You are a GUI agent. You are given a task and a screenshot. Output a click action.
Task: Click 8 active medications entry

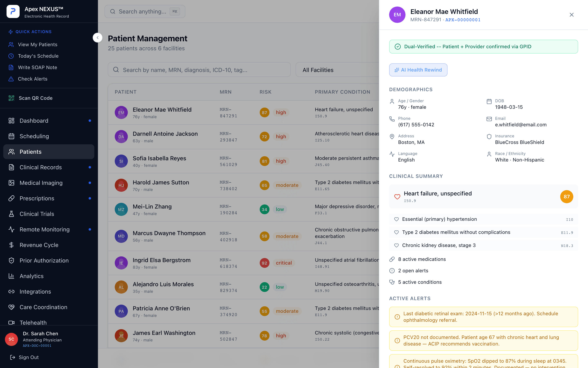(418, 259)
